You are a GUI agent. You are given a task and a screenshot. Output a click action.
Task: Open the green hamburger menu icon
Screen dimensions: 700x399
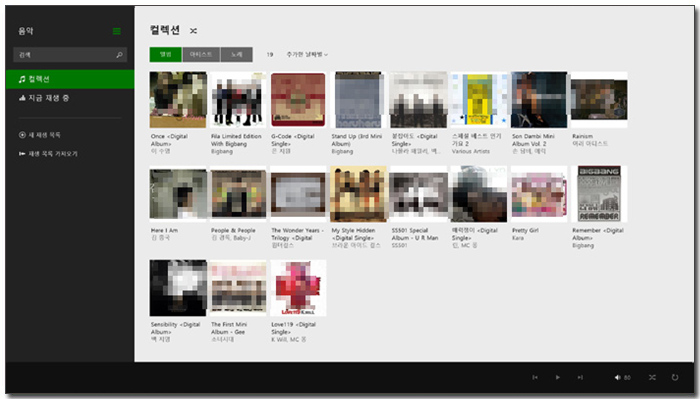(117, 31)
